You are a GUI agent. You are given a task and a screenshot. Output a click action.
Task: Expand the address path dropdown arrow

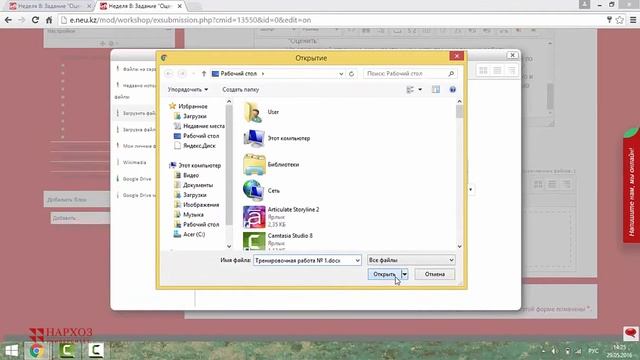(x=341, y=74)
